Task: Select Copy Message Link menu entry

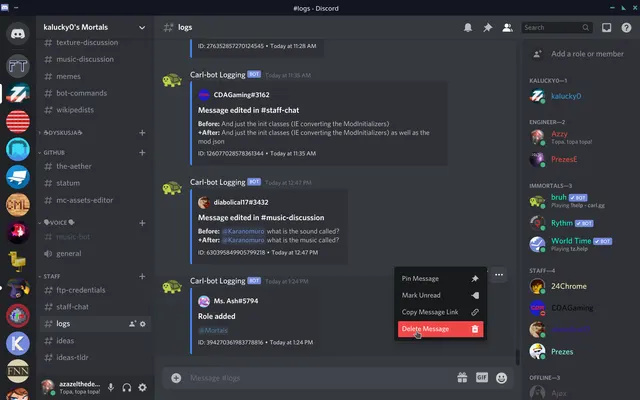Action: pyautogui.click(x=440, y=312)
